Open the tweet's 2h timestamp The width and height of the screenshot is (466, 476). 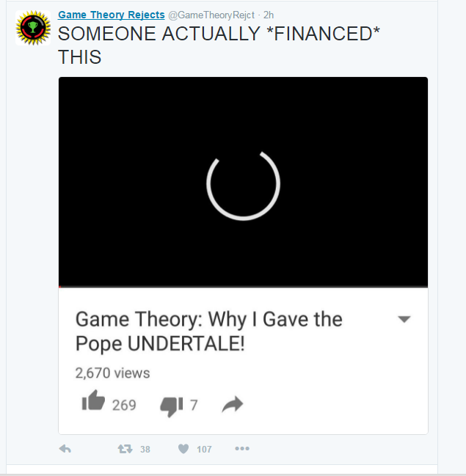click(269, 15)
